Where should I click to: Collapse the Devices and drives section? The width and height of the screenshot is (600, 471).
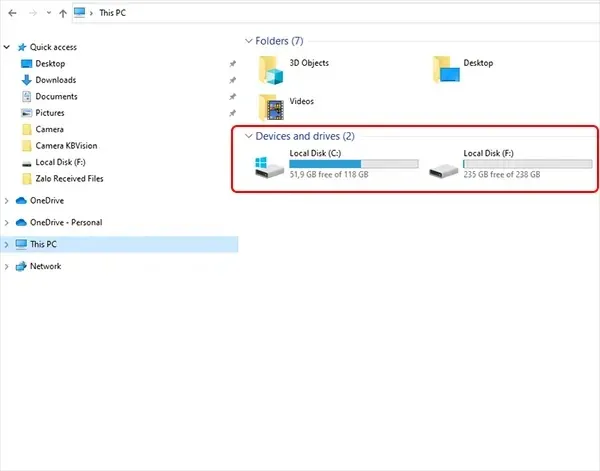click(x=248, y=136)
